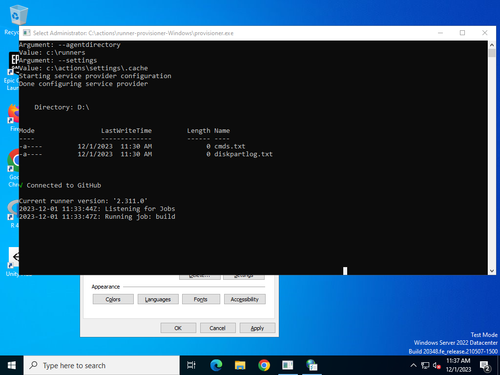
Task: Click OK in the Internet Options dialog
Action: [x=178, y=328]
